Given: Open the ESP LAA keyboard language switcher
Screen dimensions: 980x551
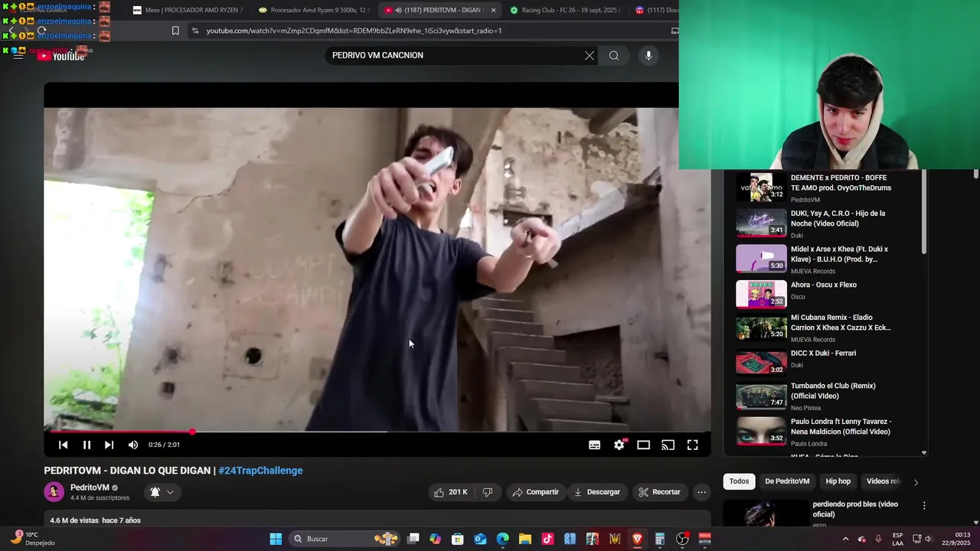Looking at the screenshot, I should [897, 539].
